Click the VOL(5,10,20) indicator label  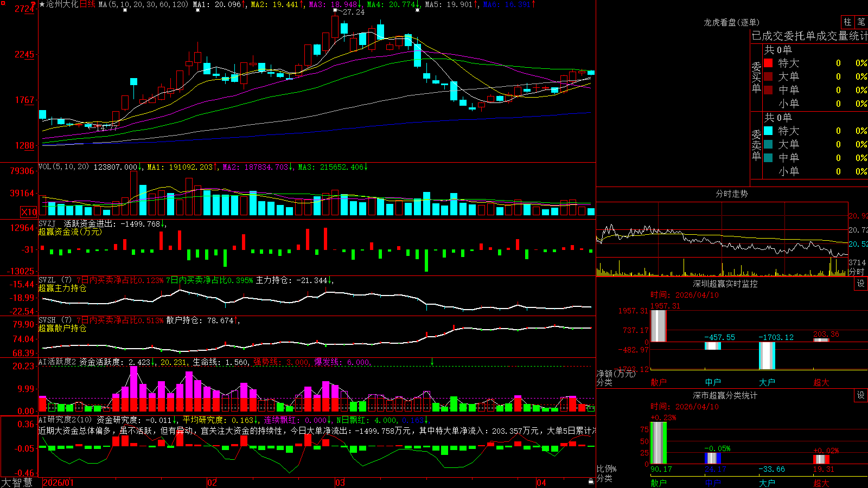pos(63,167)
